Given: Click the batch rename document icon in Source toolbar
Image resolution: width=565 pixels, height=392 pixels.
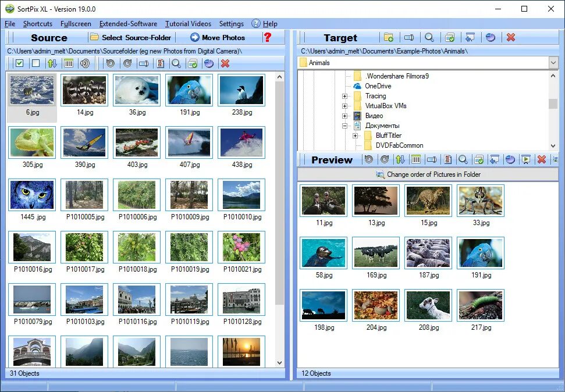Looking at the screenshot, I should click(161, 63).
